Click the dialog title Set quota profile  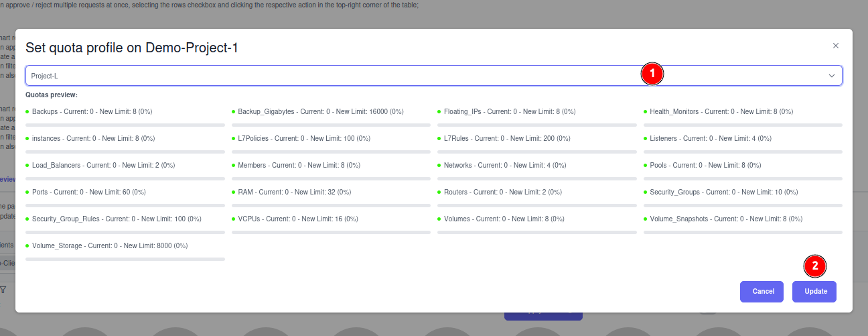tap(131, 48)
